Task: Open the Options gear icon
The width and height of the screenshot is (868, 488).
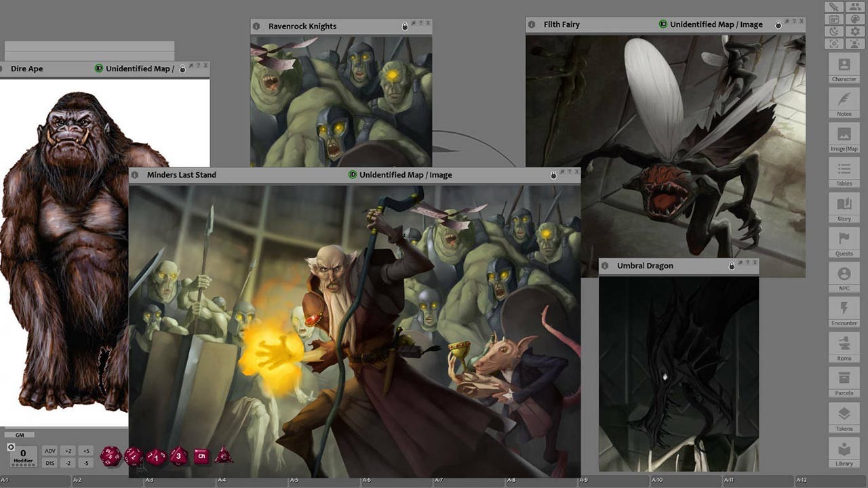Action: (x=854, y=31)
